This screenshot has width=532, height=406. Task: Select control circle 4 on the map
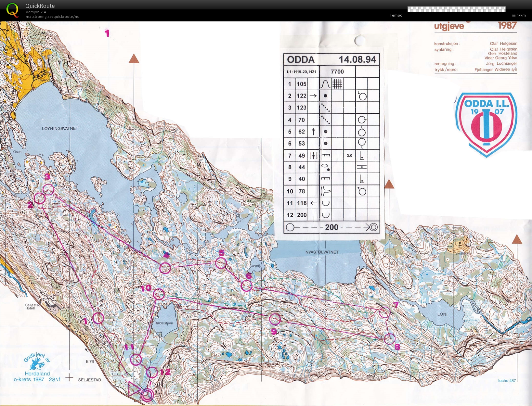click(x=165, y=268)
